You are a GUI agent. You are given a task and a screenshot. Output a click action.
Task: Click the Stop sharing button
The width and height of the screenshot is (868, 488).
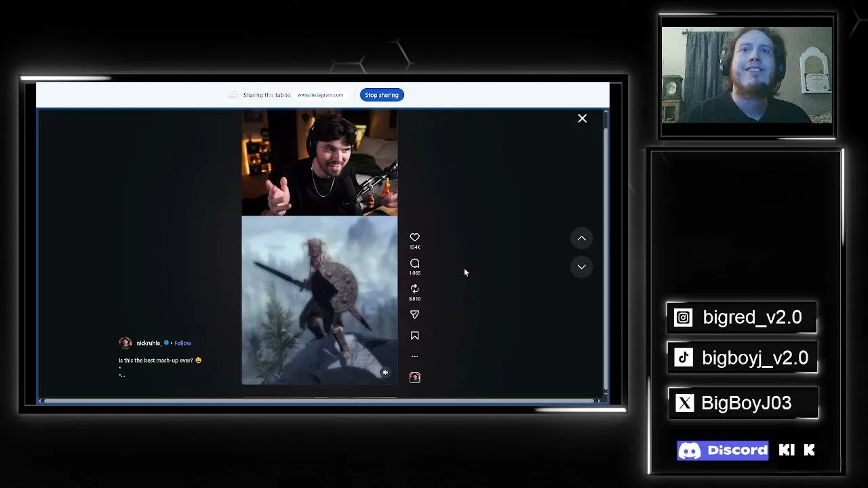coord(382,95)
